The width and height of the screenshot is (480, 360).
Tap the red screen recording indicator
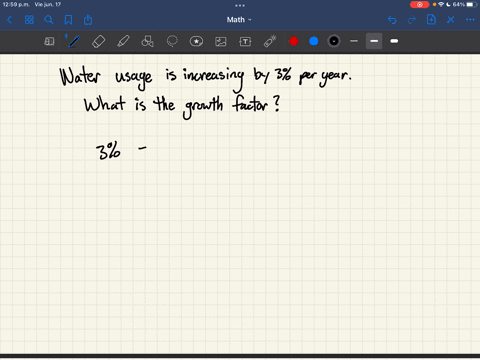(x=420, y=5)
